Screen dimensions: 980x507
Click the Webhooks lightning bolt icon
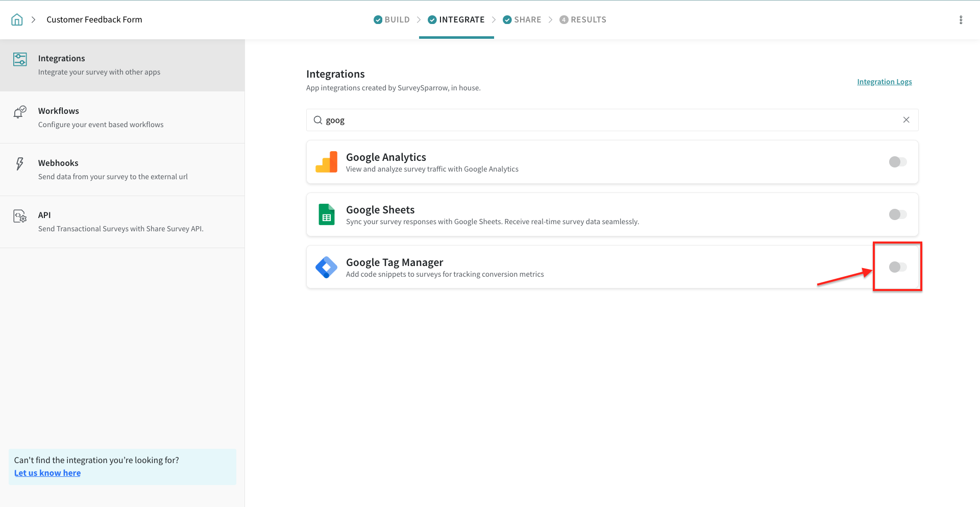(19, 164)
